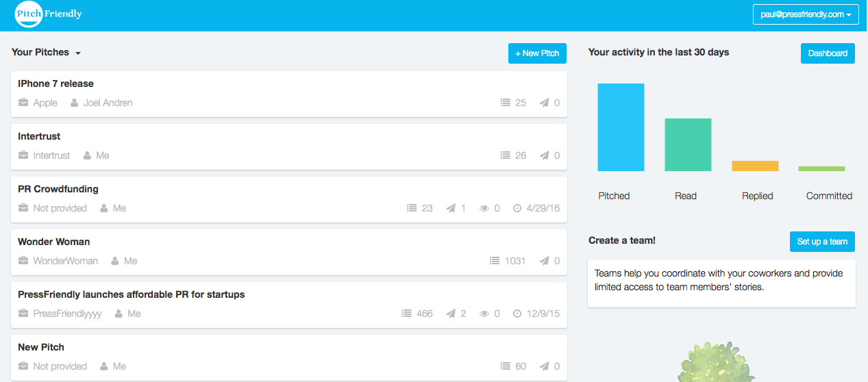Click paper plane icon in Wonder Woman row
The image size is (868, 382).
click(544, 261)
